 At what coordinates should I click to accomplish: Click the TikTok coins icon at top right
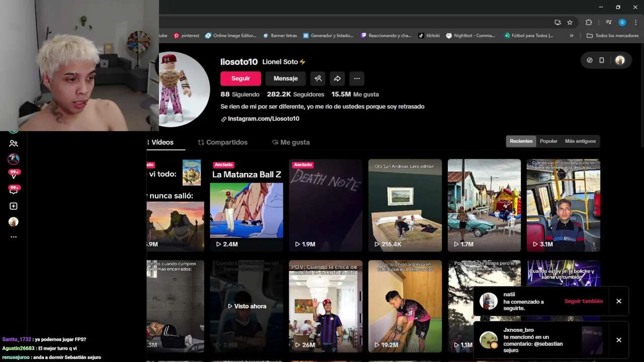click(590, 60)
